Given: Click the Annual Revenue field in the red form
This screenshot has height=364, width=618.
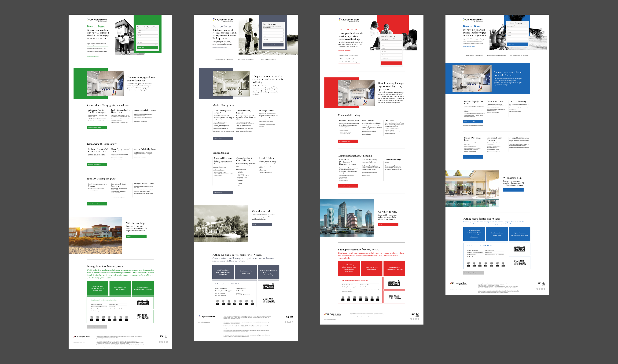Looking at the screenshot, I should 392,58.
